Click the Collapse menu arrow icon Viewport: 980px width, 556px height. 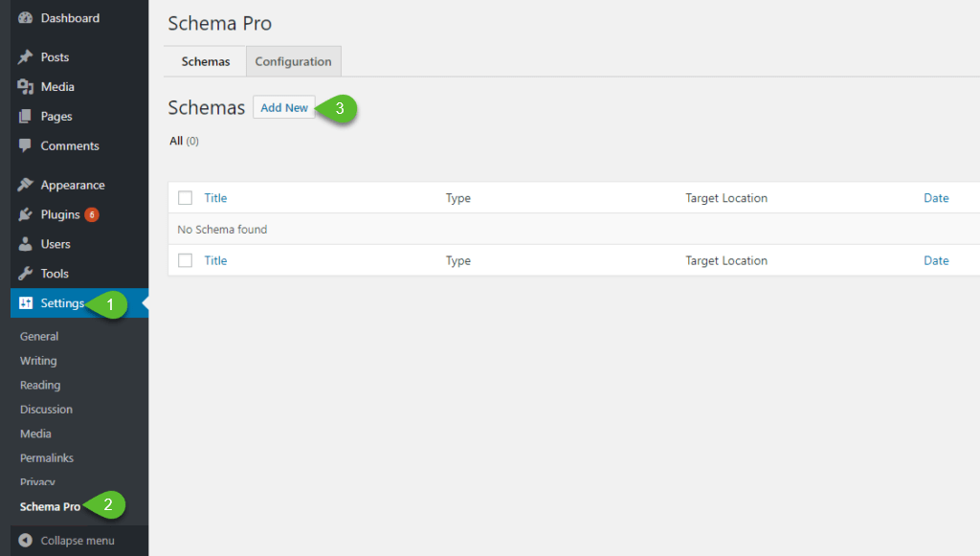pos(25,541)
